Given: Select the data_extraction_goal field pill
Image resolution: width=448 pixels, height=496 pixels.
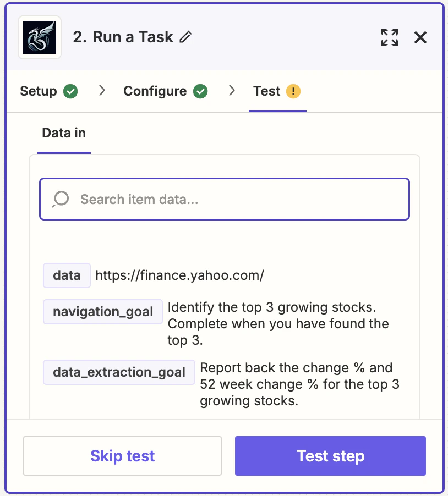Looking at the screenshot, I should pyautogui.click(x=119, y=372).
